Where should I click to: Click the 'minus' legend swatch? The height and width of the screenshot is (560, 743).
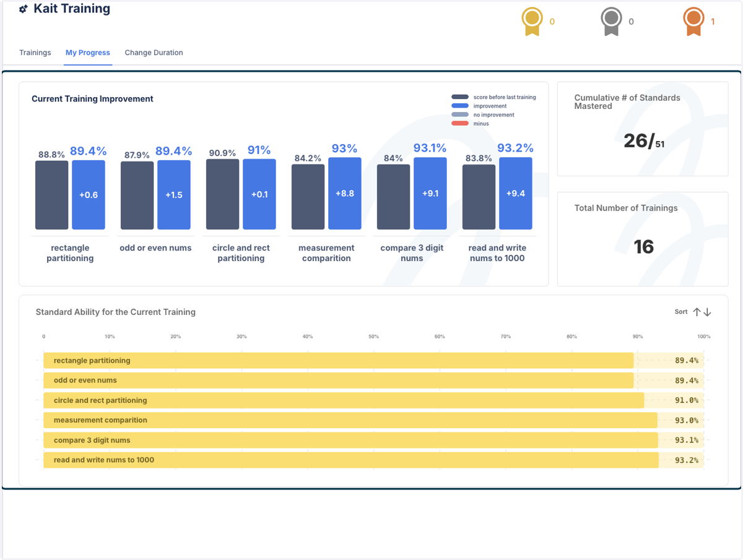[x=460, y=124]
